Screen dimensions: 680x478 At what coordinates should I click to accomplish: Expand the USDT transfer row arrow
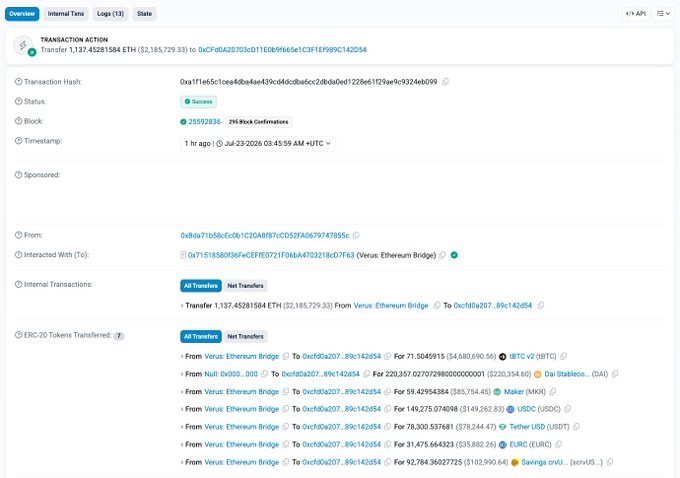[x=182, y=427]
